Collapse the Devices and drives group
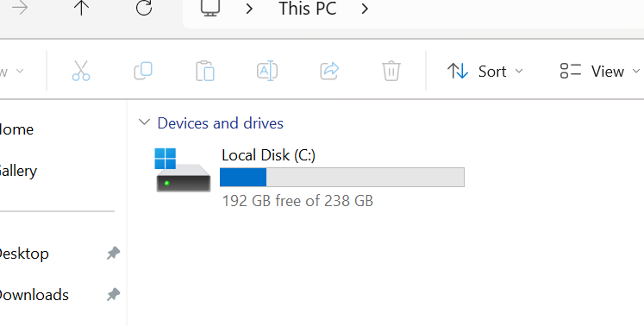The height and width of the screenshot is (326, 644). pos(144,122)
